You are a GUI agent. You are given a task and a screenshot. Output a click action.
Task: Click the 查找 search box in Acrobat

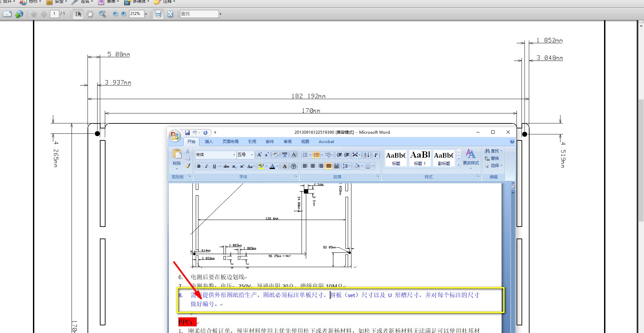[199, 14]
